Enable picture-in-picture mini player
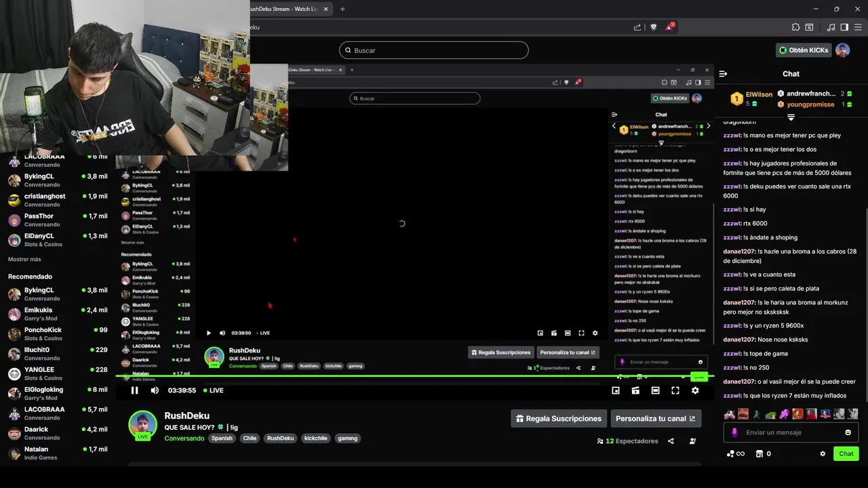Viewport: 868px width, 488px height. click(616, 390)
